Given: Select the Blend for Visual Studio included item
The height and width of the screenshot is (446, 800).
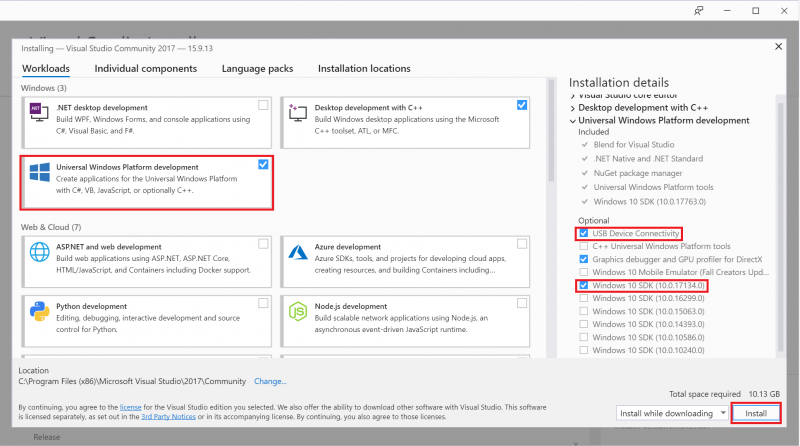Looking at the screenshot, I should click(634, 144).
